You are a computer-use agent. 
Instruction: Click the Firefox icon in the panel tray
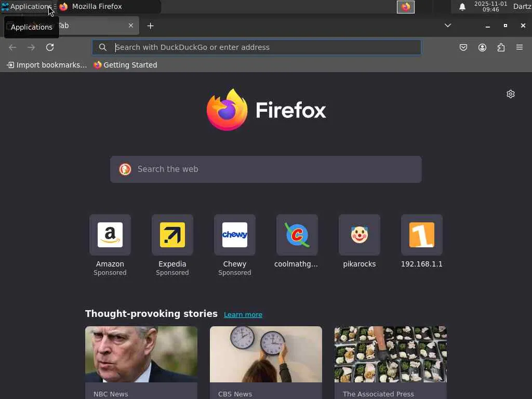point(406,7)
